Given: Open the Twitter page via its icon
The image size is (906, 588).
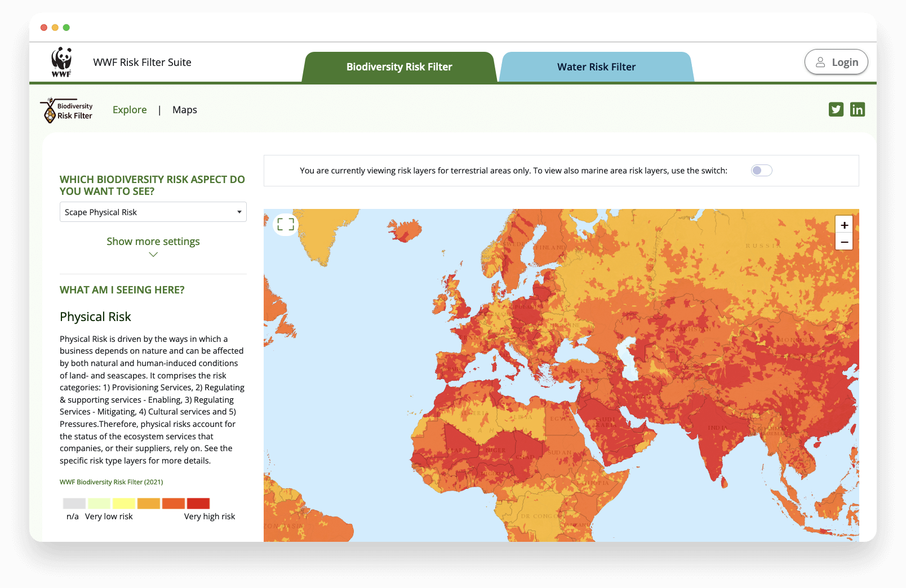Looking at the screenshot, I should coord(836,109).
